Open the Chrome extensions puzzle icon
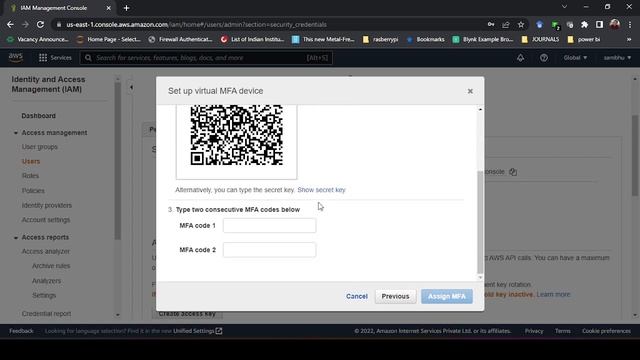This screenshot has height=360, width=640. coord(584,24)
